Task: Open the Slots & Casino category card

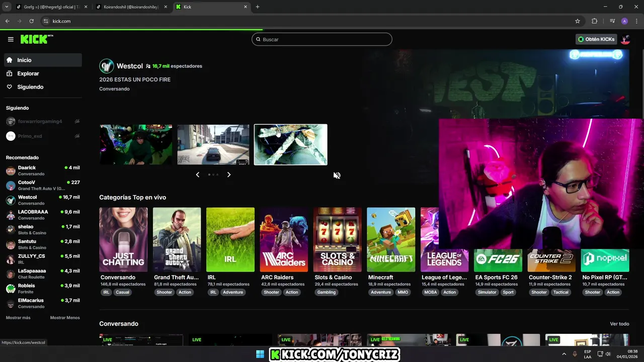Action: [x=338, y=240]
